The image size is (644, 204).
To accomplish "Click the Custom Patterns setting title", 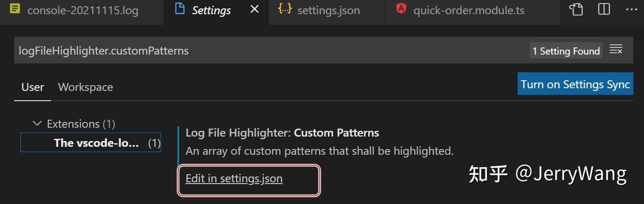I will pyautogui.click(x=336, y=133).
